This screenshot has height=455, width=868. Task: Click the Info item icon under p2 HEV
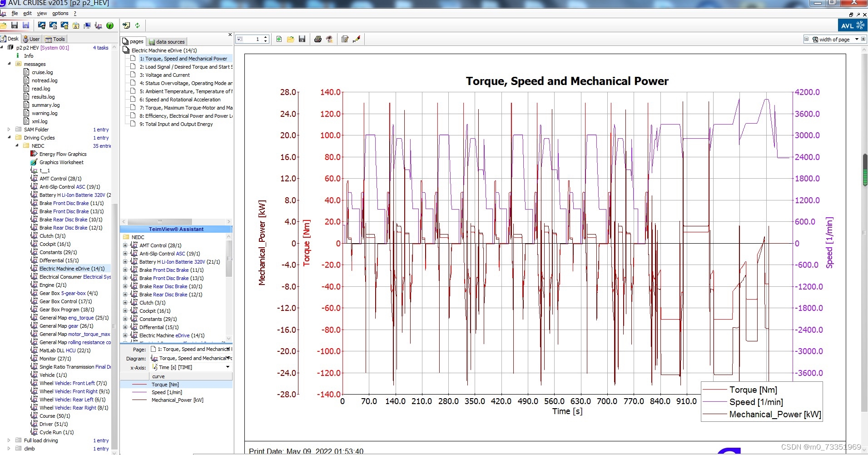(18, 56)
